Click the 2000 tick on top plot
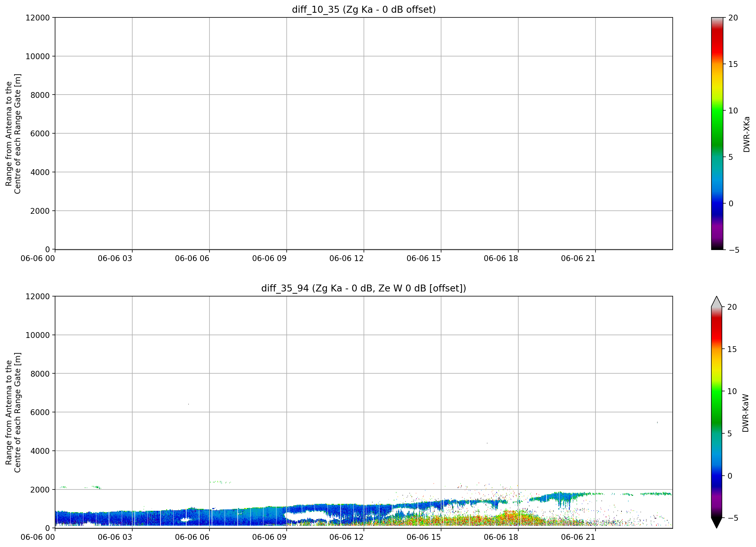 pyautogui.click(x=40, y=211)
